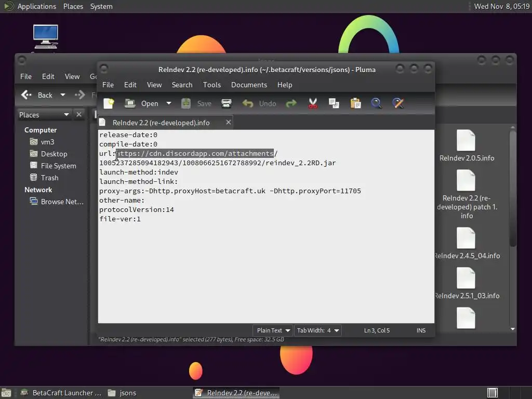
Task: Open the Documents menu
Action: tap(249, 85)
